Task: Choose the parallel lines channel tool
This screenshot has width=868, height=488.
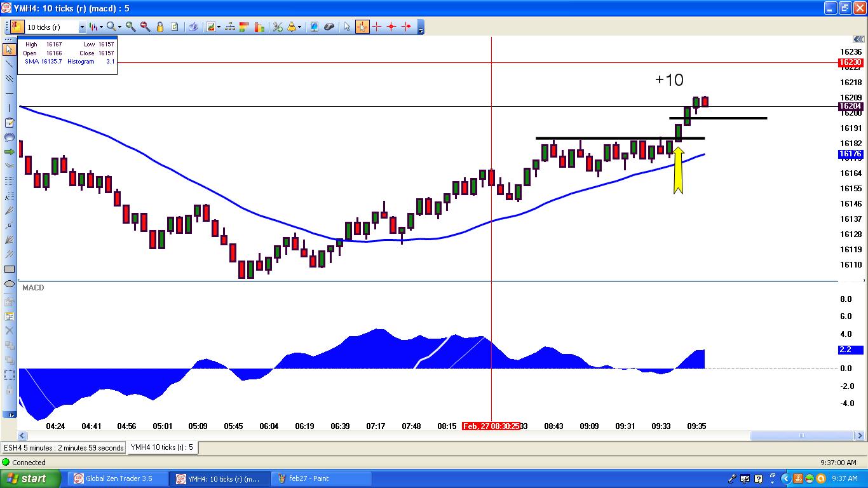Action: pyautogui.click(x=9, y=79)
